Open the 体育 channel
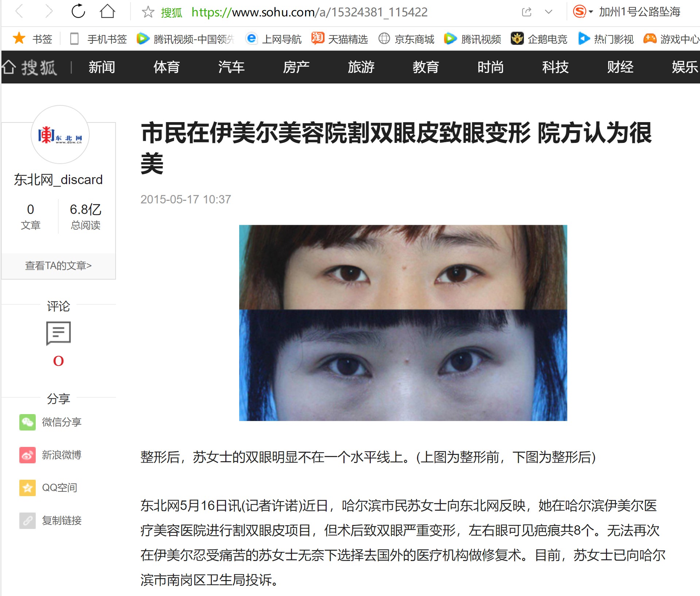 tap(167, 67)
